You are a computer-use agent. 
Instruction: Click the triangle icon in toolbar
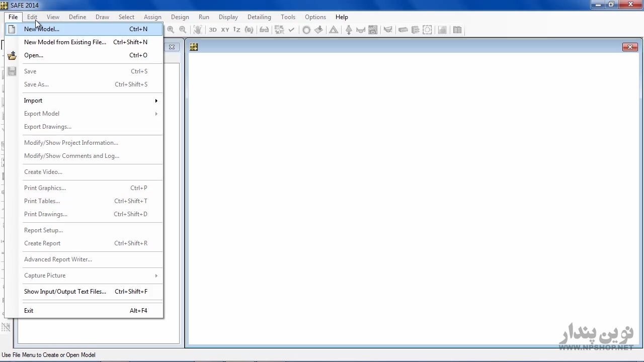334,30
